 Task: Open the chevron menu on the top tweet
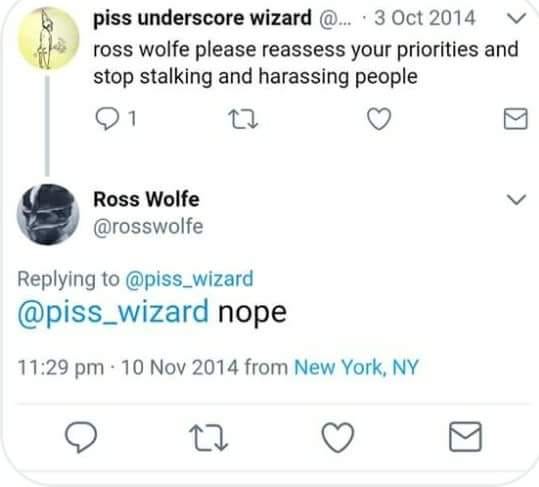pos(517,18)
